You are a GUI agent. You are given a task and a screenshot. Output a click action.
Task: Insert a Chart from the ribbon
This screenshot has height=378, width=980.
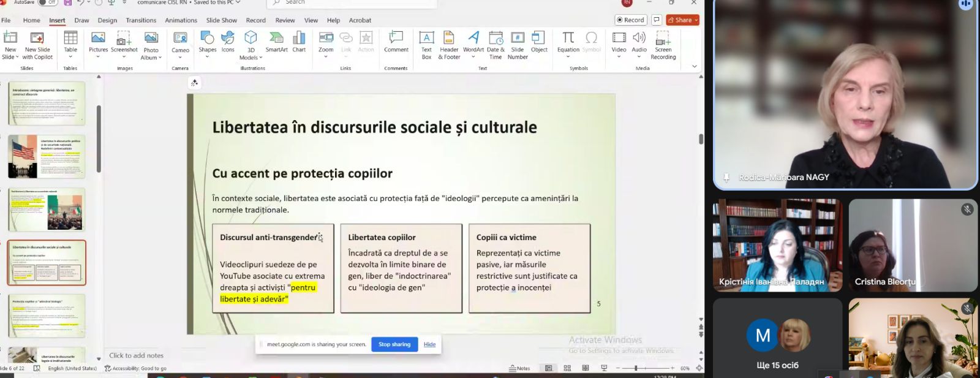(299, 42)
